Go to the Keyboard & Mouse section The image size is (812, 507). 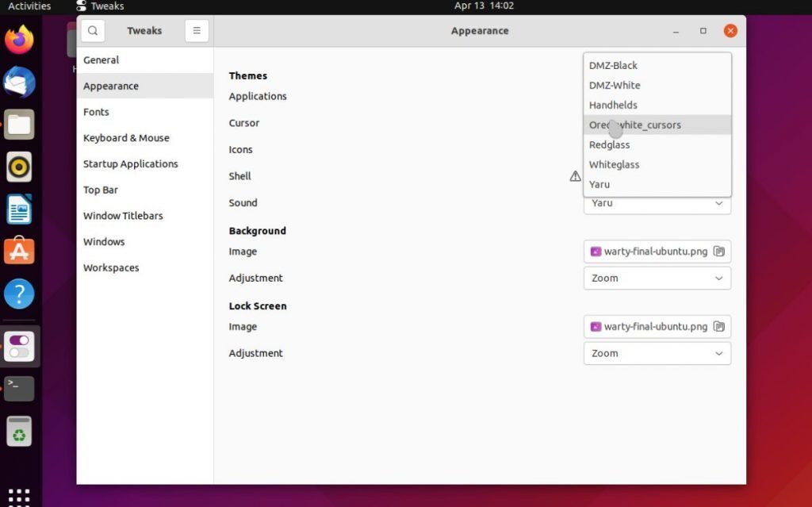coord(126,137)
